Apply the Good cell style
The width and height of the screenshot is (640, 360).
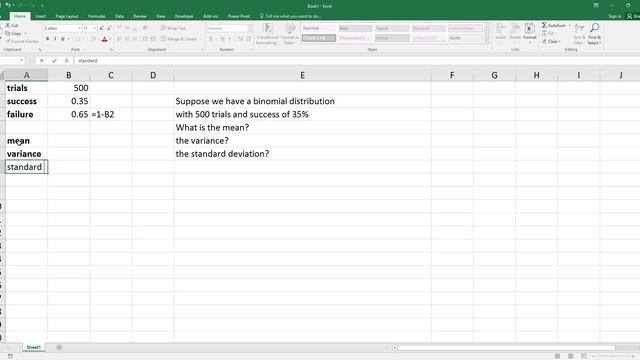392,28
